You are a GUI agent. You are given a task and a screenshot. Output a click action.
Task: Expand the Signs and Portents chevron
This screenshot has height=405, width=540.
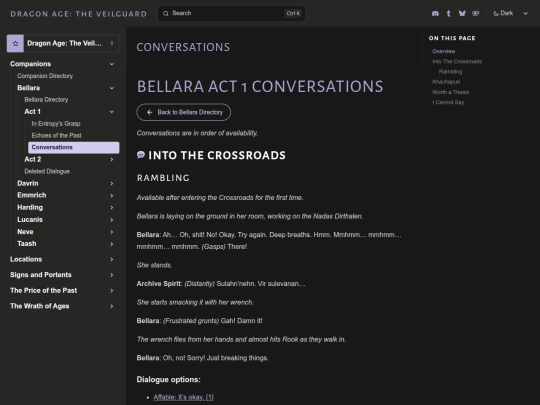[112, 275]
